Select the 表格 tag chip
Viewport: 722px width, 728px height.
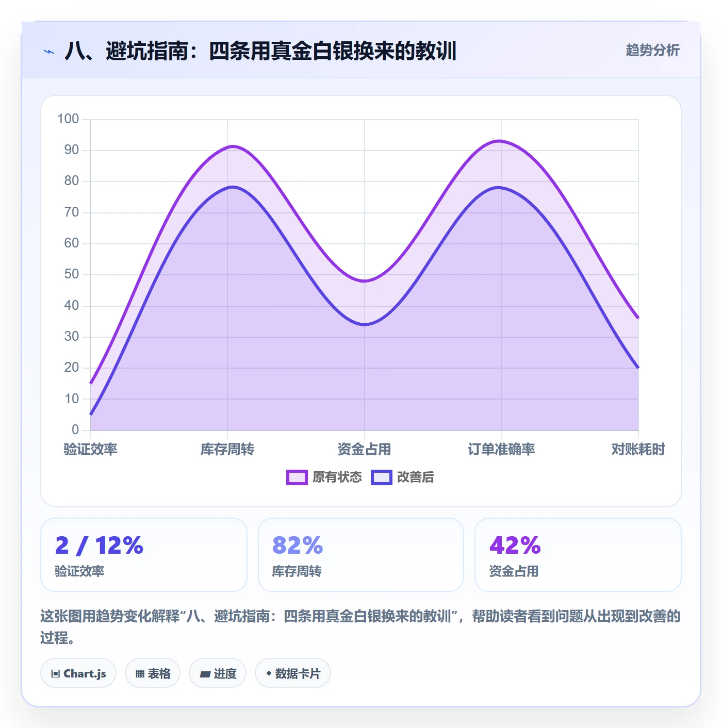click(x=153, y=673)
